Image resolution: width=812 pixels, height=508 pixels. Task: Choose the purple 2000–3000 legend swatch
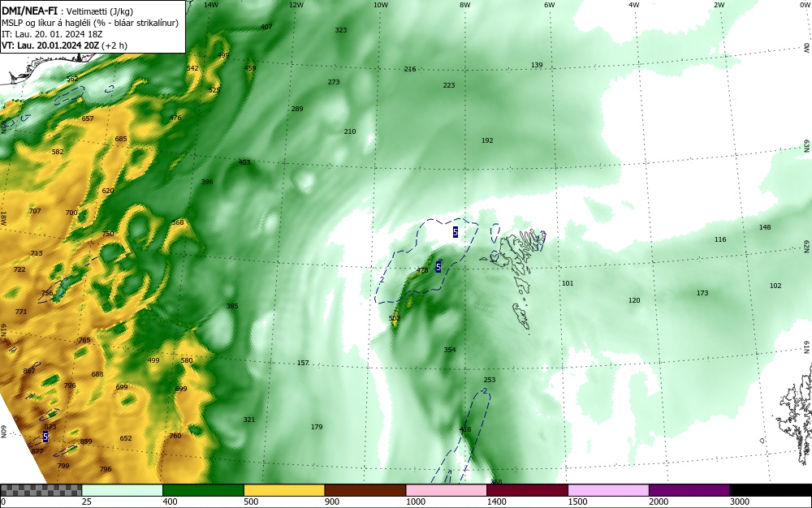[x=689, y=490]
